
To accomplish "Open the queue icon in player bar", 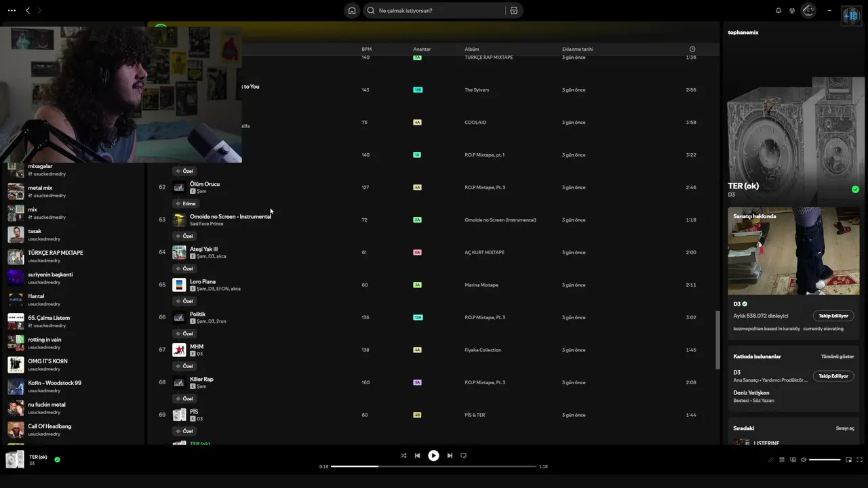I will [782, 460].
